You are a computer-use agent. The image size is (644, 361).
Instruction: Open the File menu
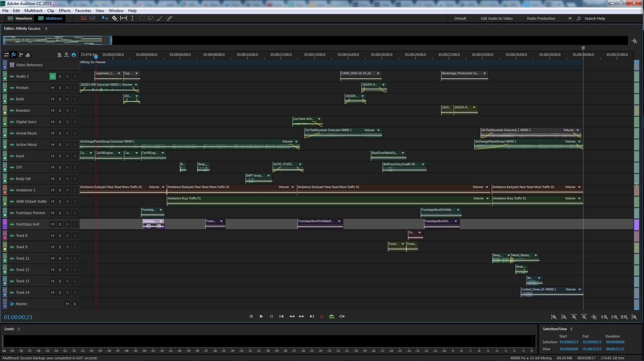5,11
